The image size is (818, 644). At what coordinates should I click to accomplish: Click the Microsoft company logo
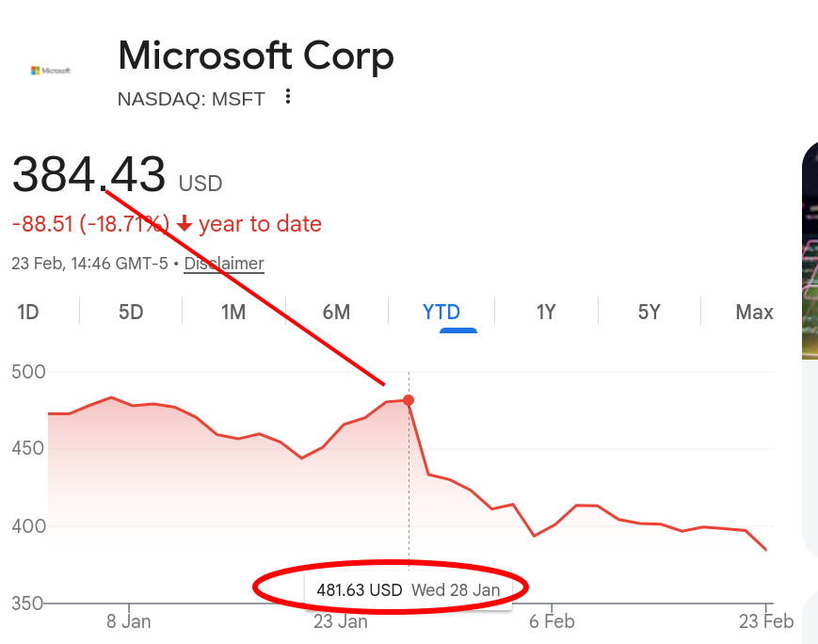(x=49, y=70)
